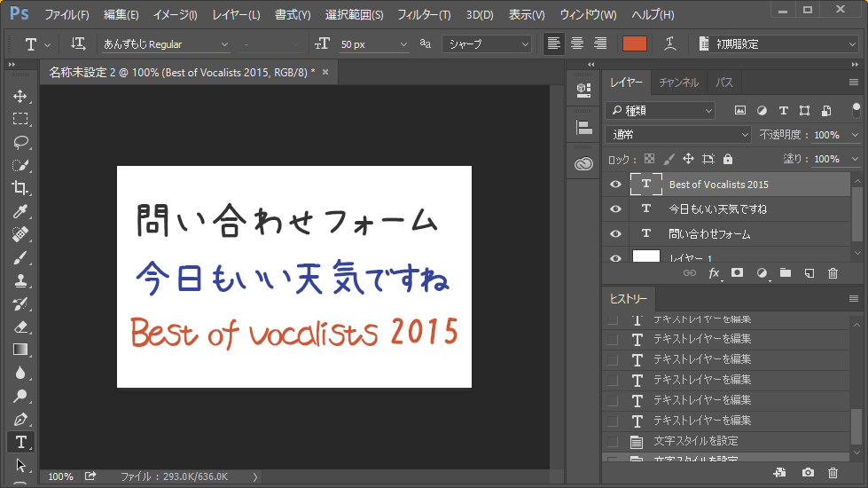Screen dimensions: 868x488
Task: Hide the レイヤー 1 layer
Action: pos(615,258)
